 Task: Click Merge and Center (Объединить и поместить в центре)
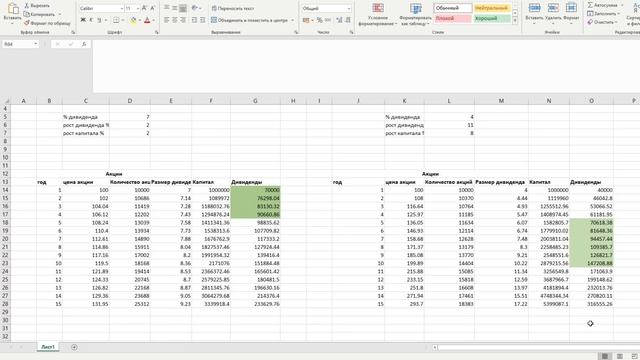pos(249,20)
